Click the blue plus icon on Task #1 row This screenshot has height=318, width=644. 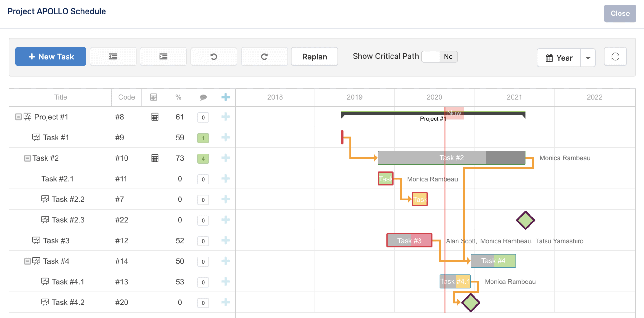[225, 137]
